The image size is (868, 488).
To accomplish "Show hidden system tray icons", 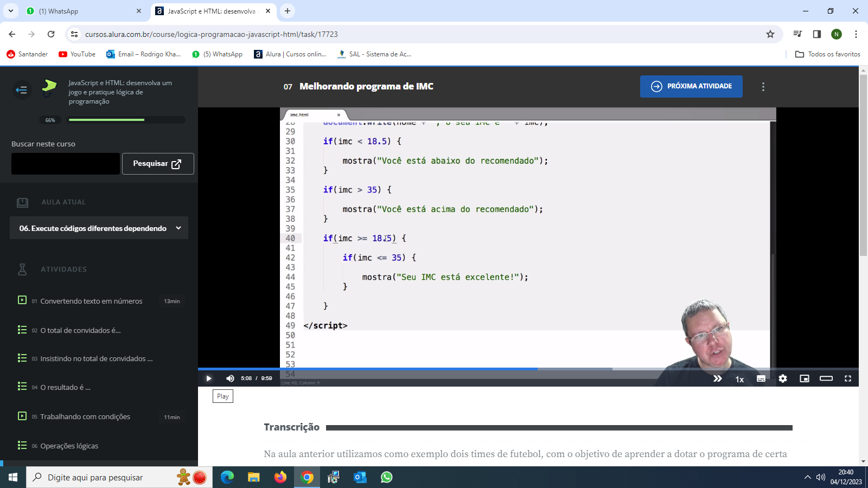I will coord(807,477).
